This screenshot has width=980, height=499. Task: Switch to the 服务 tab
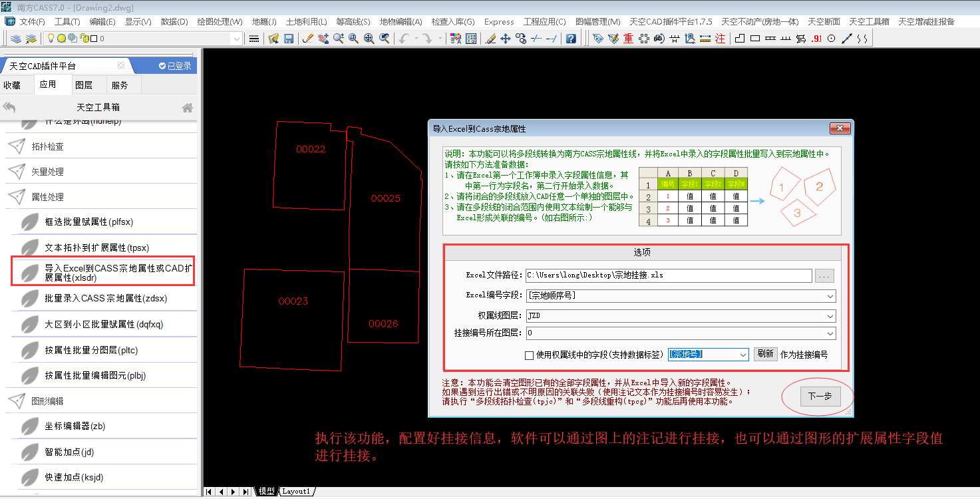pos(120,85)
